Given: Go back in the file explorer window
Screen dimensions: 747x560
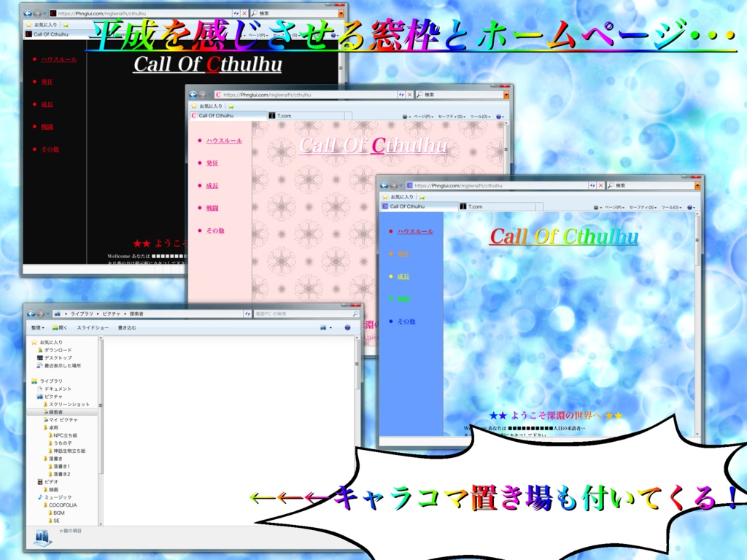Looking at the screenshot, I should 31,314.
